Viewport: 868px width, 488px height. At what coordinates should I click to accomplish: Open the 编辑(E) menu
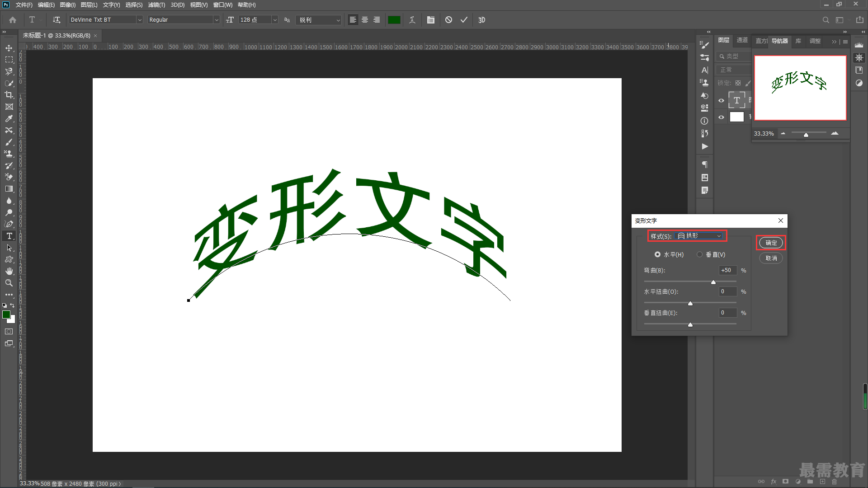pyautogui.click(x=46, y=5)
